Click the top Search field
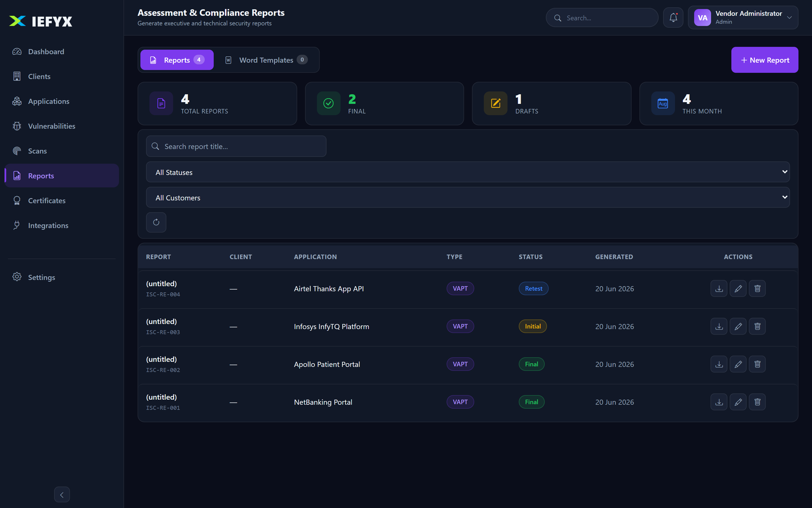 [x=602, y=18]
